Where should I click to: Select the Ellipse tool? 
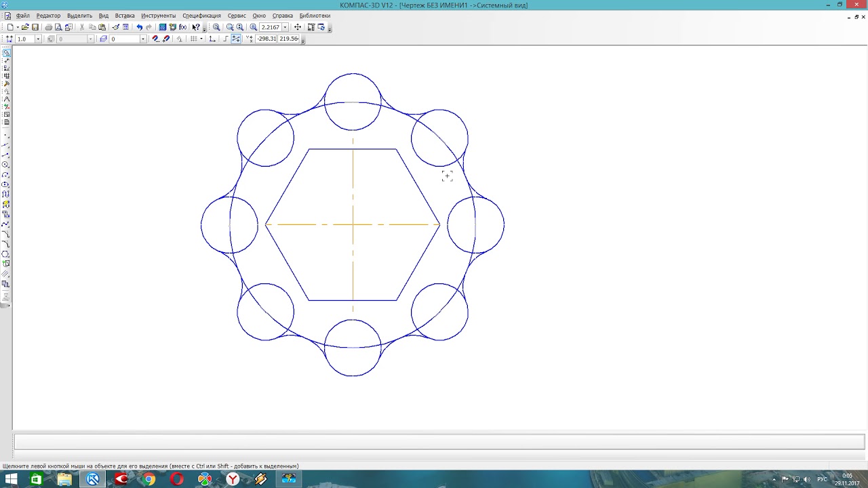(x=6, y=184)
